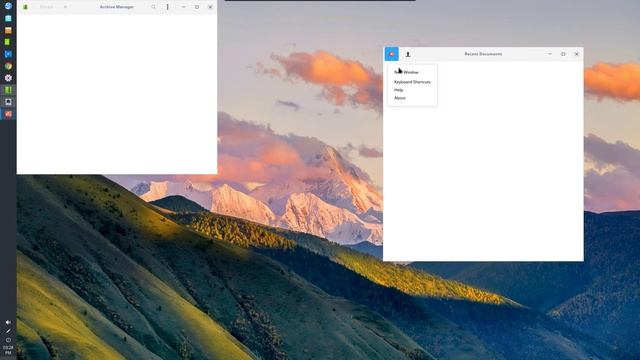Select Help in the Recent Documents menu
This screenshot has height=360, width=640.
[399, 90]
